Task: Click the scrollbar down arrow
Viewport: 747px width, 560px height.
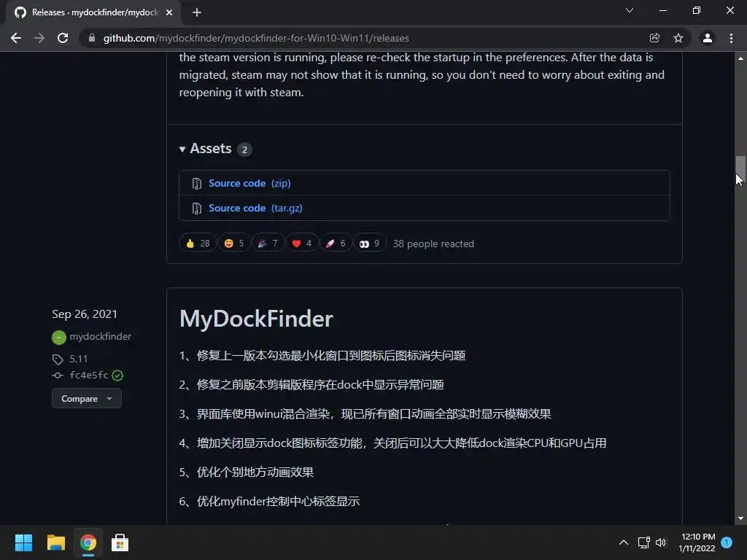Action: tap(740, 518)
